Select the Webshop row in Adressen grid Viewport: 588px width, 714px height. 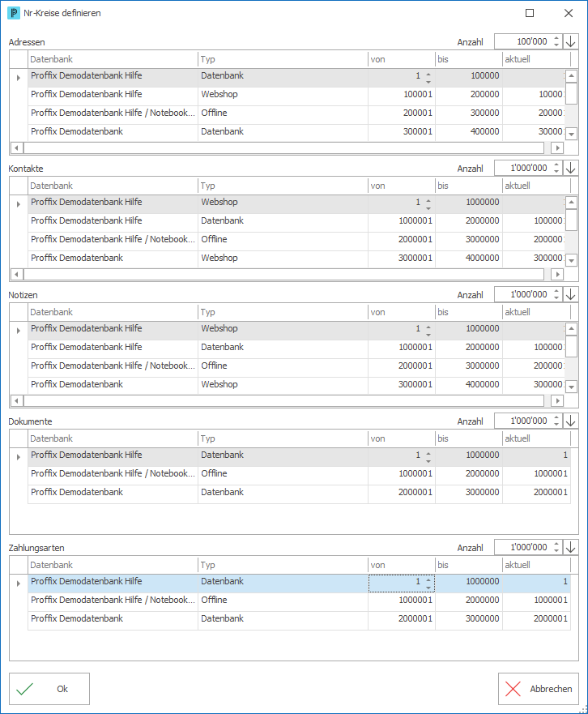coord(296,95)
